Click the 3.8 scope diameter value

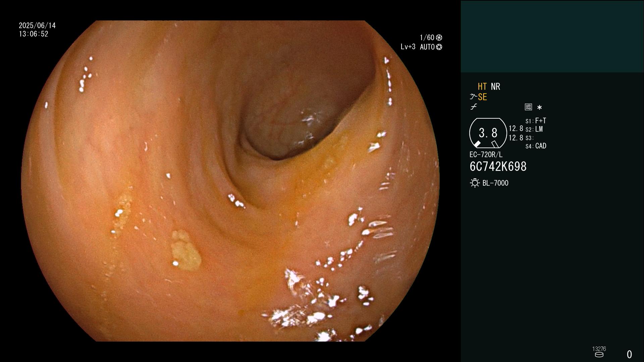tap(488, 133)
